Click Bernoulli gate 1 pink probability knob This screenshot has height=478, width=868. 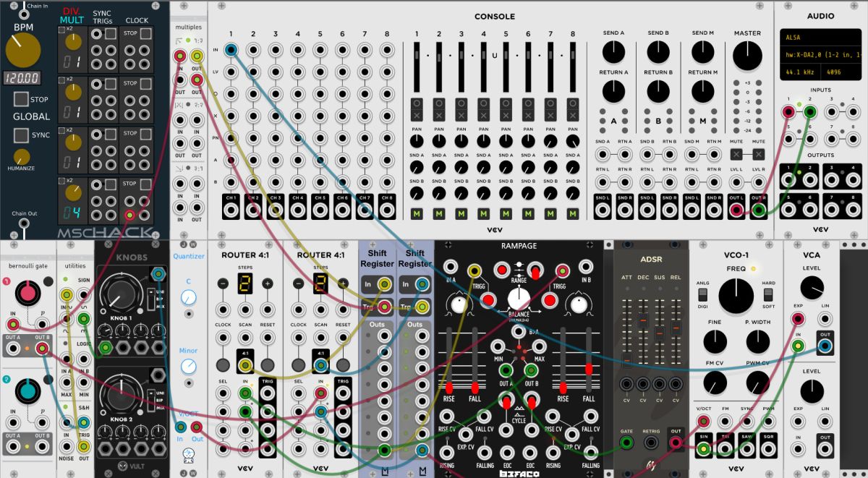(28, 292)
